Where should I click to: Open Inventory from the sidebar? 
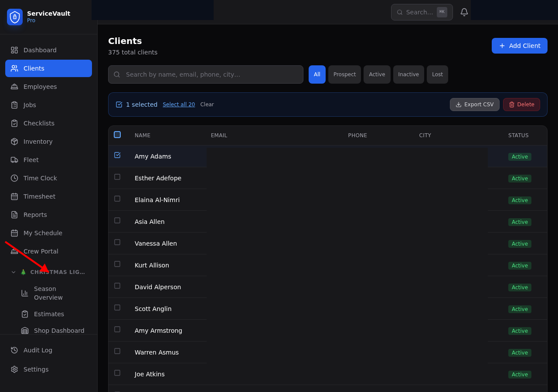[x=38, y=142]
